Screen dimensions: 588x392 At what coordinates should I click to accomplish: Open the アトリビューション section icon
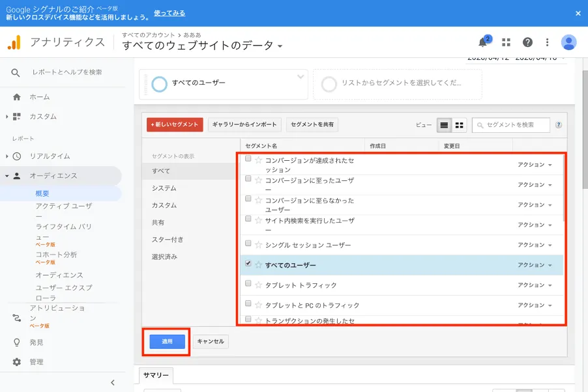coord(17,318)
